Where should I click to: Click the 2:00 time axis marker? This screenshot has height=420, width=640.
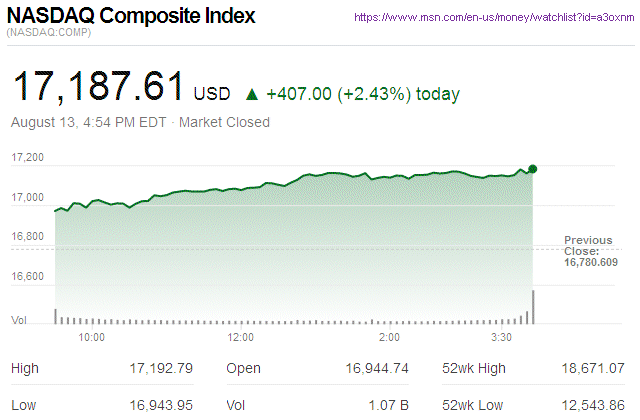[390, 337]
